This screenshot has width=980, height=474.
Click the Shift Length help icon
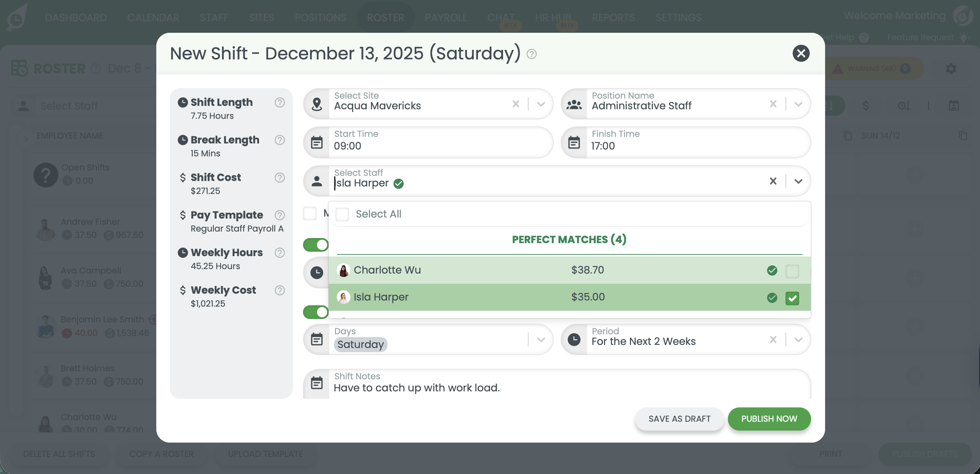279,102
